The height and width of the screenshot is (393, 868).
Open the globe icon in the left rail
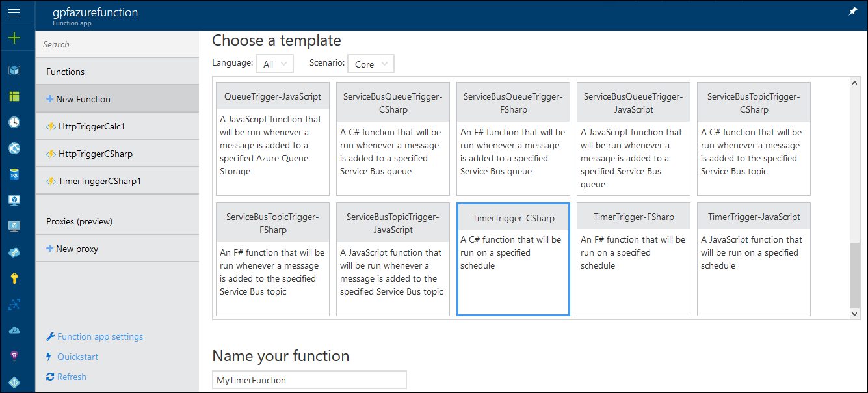point(14,148)
